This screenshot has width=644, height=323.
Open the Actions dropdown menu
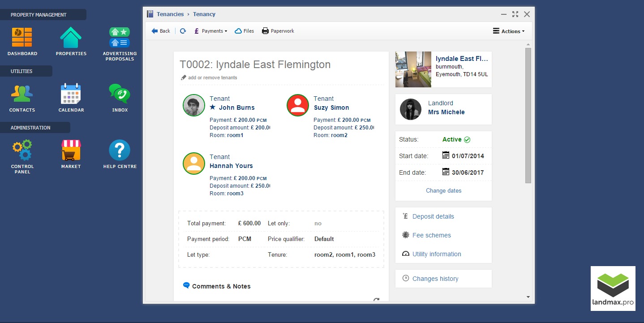508,31
